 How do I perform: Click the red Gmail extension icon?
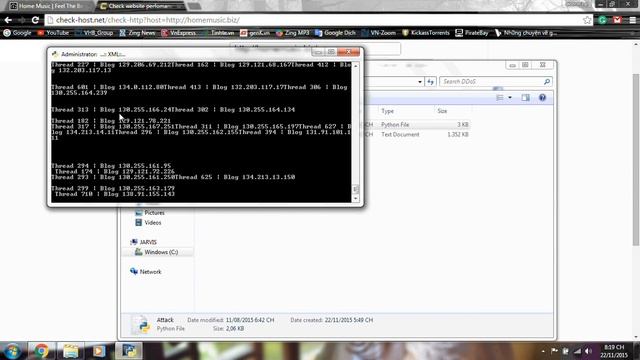[x=618, y=20]
